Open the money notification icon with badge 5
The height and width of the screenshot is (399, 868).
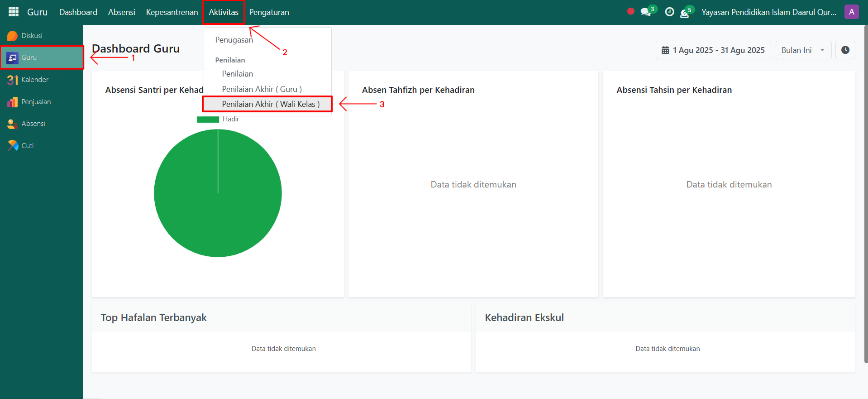click(x=685, y=13)
